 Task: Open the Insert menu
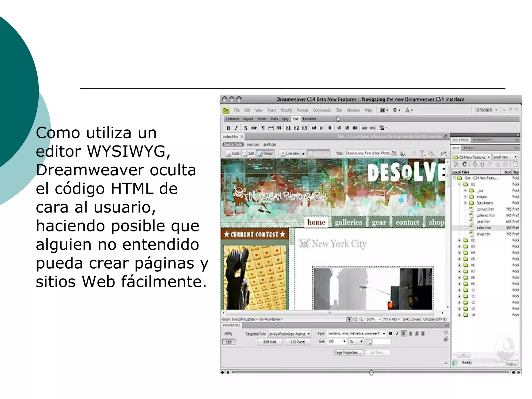point(272,110)
